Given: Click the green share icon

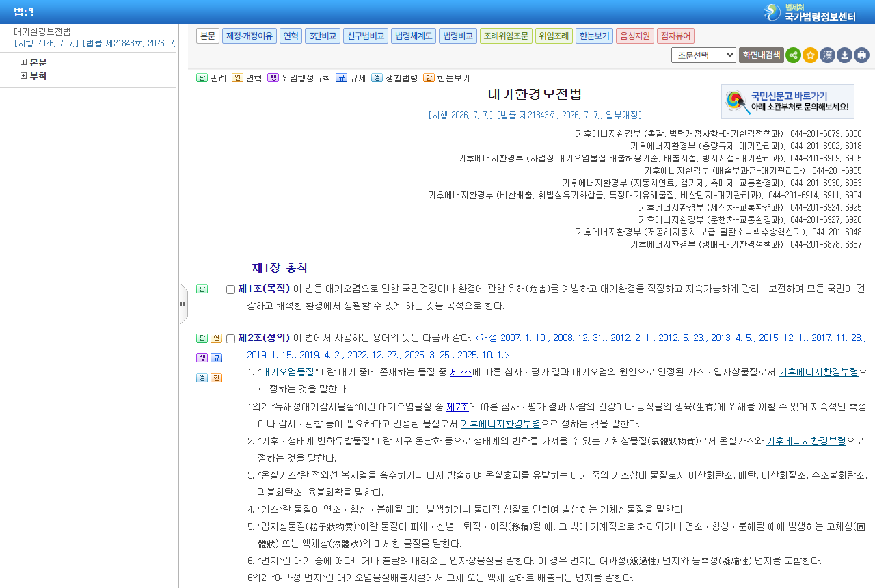Looking at the screenshot, I should 793,55.
